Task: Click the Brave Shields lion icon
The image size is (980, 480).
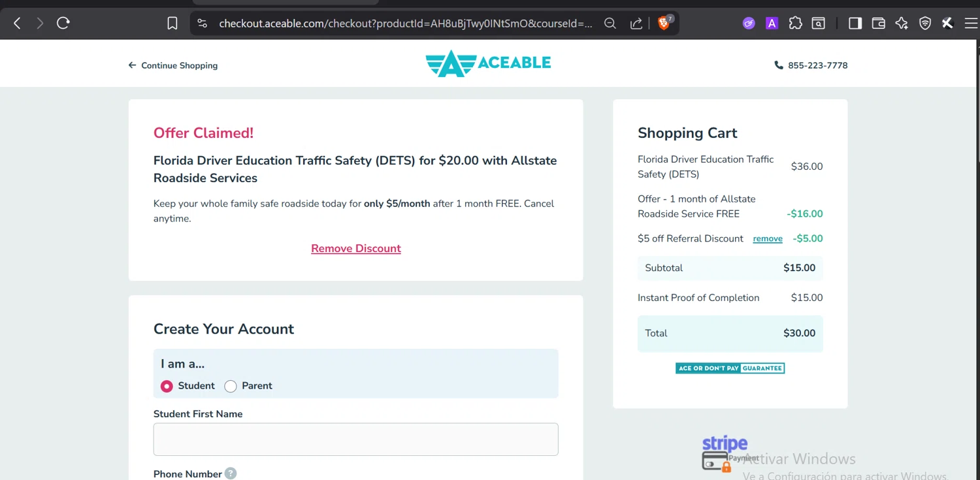Action: [x=664, y=24]
